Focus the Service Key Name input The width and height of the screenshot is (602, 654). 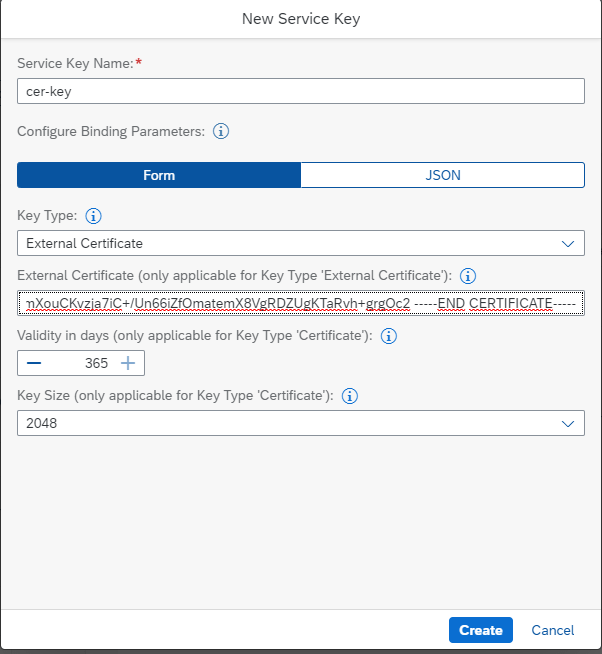[300, 91]
